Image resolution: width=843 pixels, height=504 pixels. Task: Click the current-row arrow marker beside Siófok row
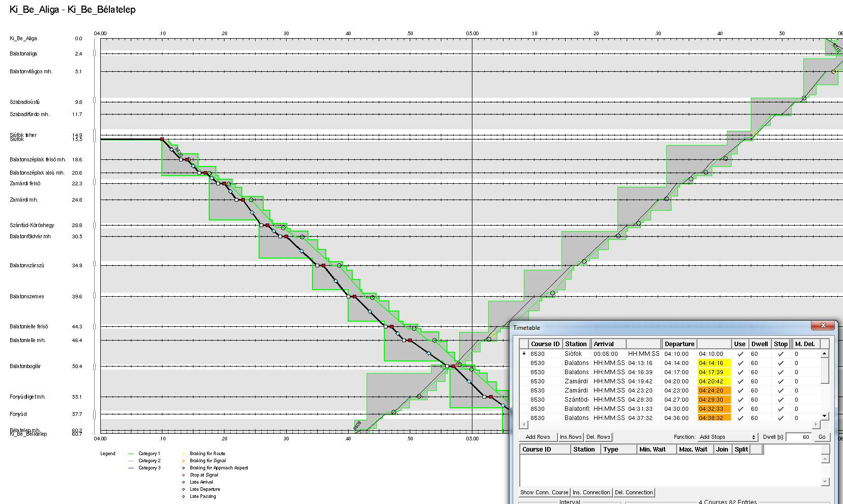pyautogui.click(x=524, y=353)
